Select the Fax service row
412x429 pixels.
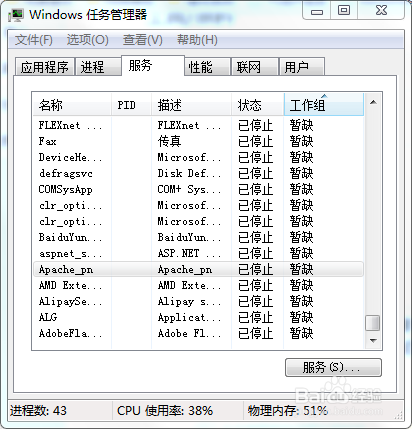pyautogui.click(x=198, y=141)
